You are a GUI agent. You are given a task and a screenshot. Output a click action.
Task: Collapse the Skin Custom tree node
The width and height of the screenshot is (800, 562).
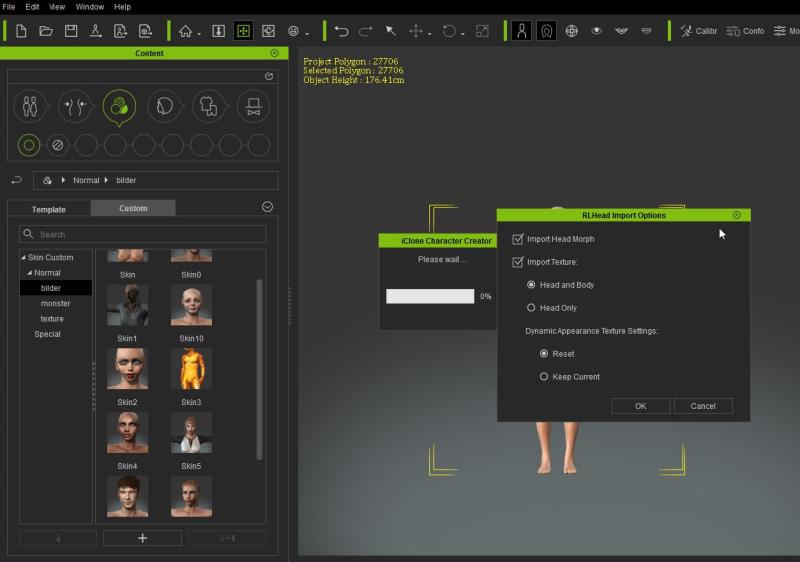(x=23, y=258)
